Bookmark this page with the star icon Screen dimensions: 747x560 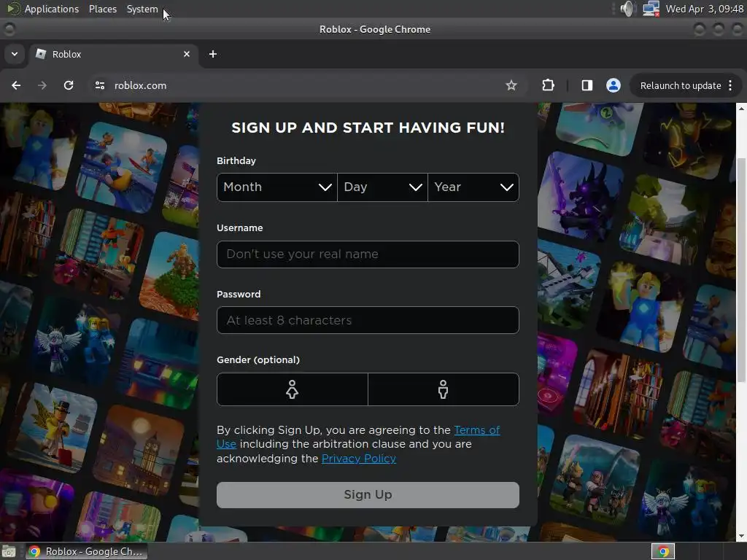point(511,85)
